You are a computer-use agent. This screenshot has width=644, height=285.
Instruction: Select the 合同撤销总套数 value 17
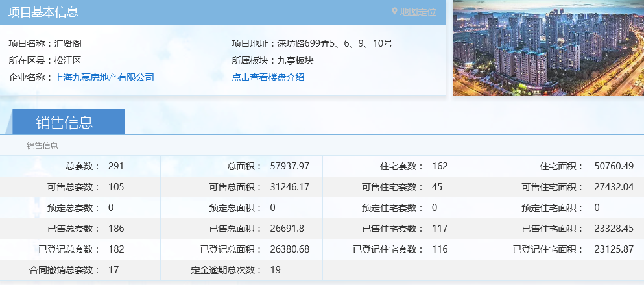(113, 270)
